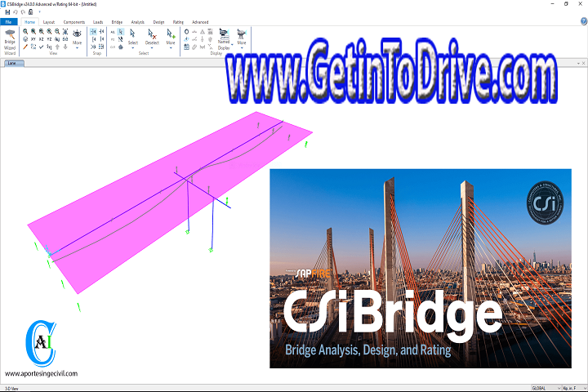Select the Lane view window tab
This screenshot has width=588, height=392.
coord(12,63)
